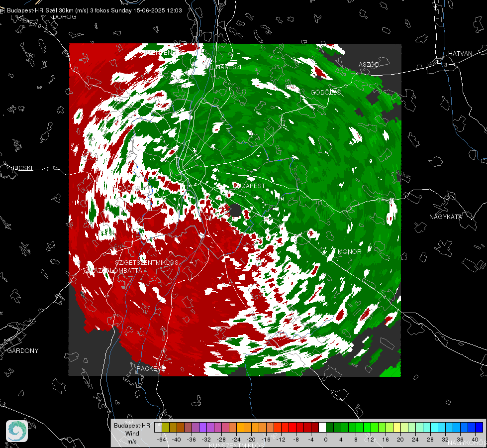487x448 pixels.
Task: Click the 32 legend value
Action: pos(445,440)
